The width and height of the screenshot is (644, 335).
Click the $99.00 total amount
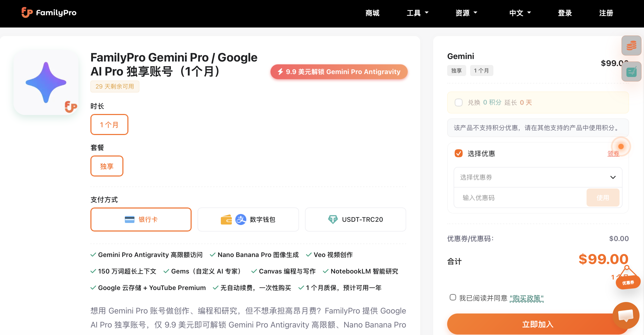tap(603, 259)
